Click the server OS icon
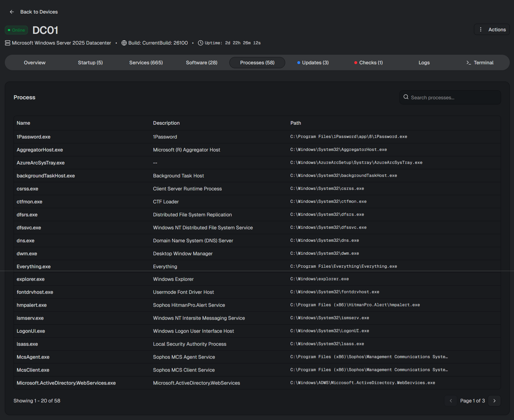The width and height of the screenshot is (514, 420). [x=8, y=43]
